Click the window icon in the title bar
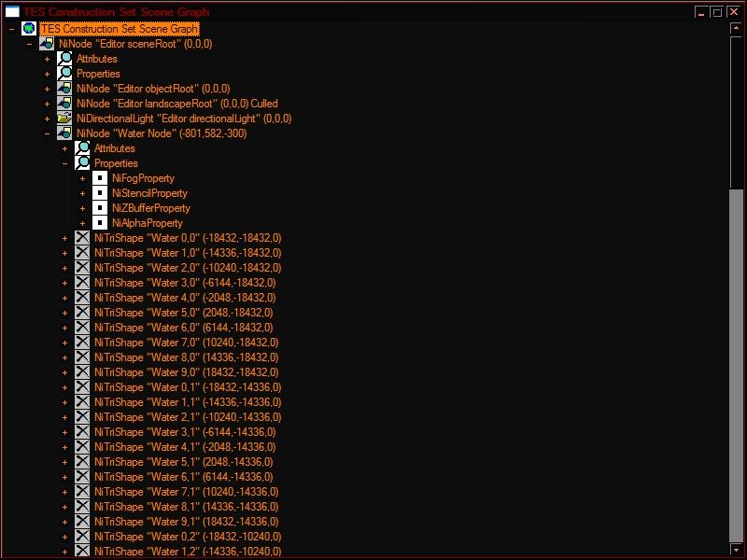 (x=12, y=11)
